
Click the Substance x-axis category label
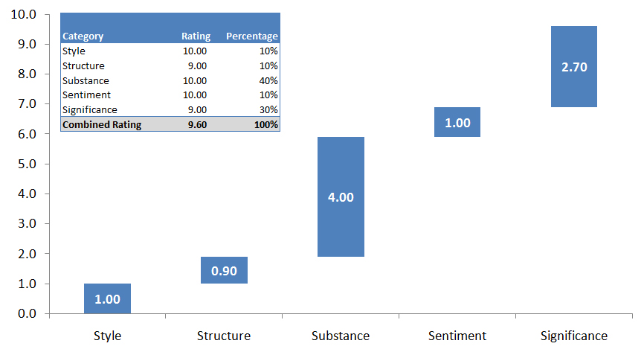pyautogui.click(x=341, y=336)
